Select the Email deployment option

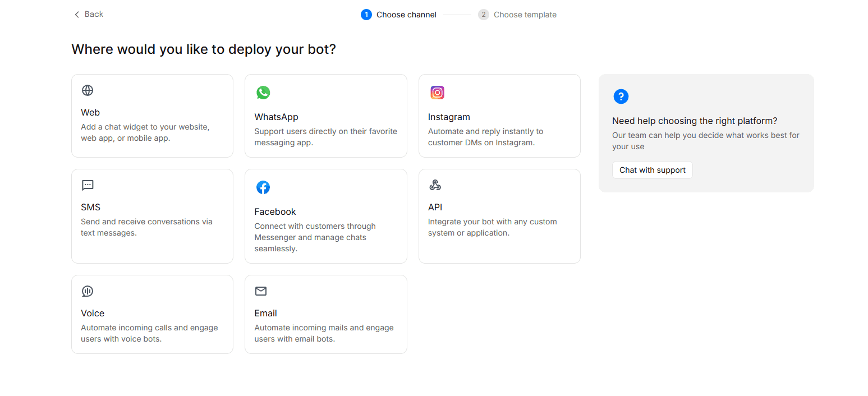325,314
